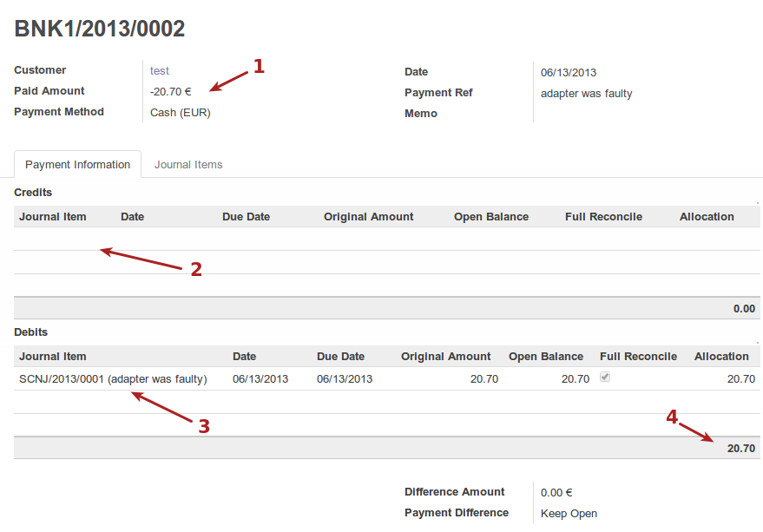Screen dimensions: 763x532
Task: Toggle Full Reconcile checkbox in Debits row
Action: (x=605, y=378)
